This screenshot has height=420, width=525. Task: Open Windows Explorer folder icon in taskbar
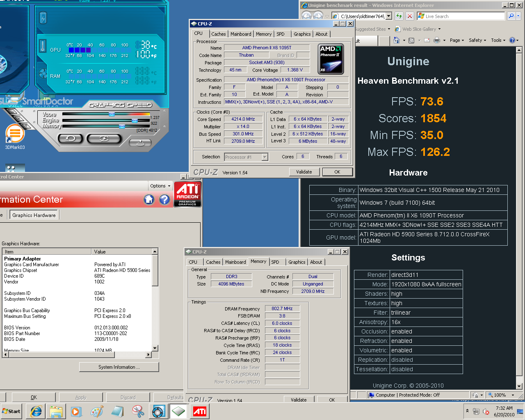pyautogui.click(x=56, y=411)
